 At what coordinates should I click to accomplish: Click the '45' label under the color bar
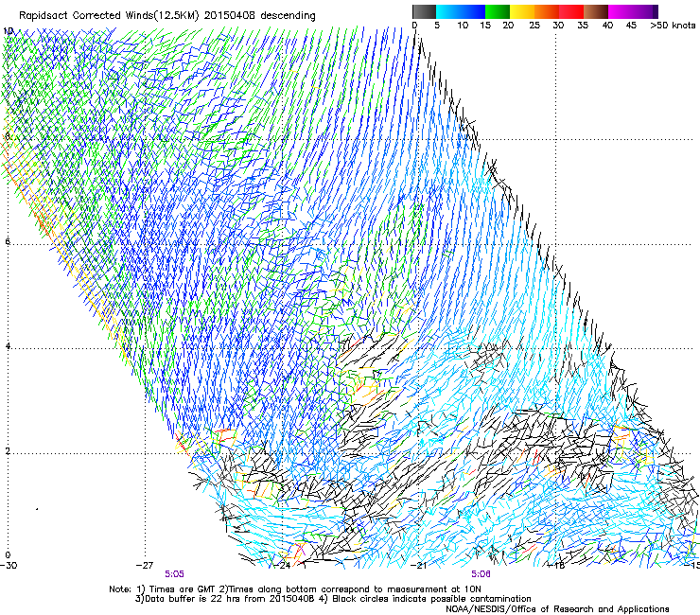click(x=631, y=26)
